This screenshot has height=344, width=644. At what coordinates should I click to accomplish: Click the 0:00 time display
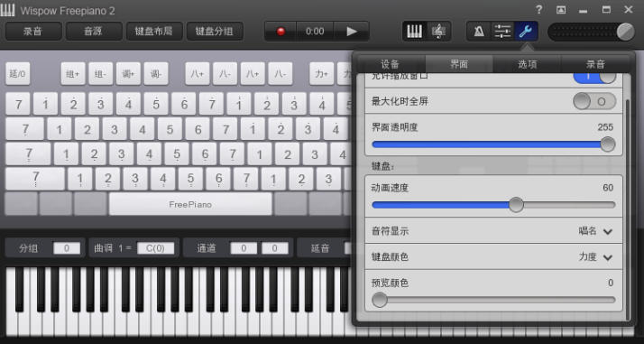pos(315,32)
